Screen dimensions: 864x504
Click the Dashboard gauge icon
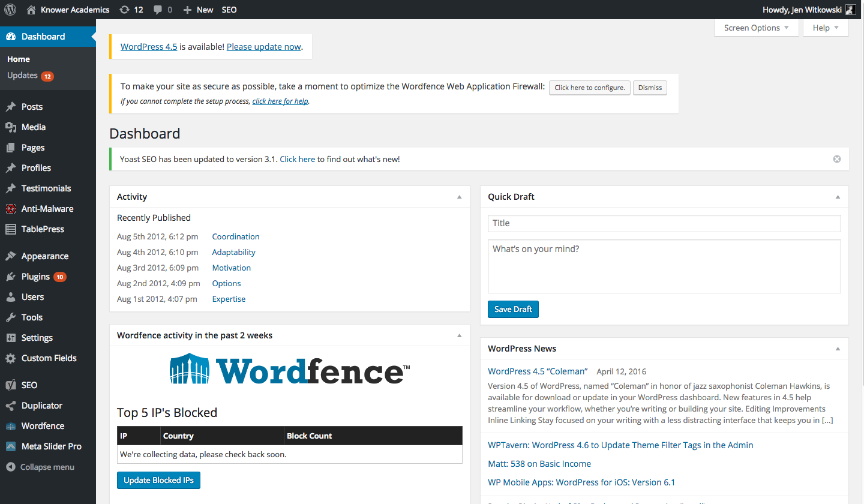tap(11, 37)
